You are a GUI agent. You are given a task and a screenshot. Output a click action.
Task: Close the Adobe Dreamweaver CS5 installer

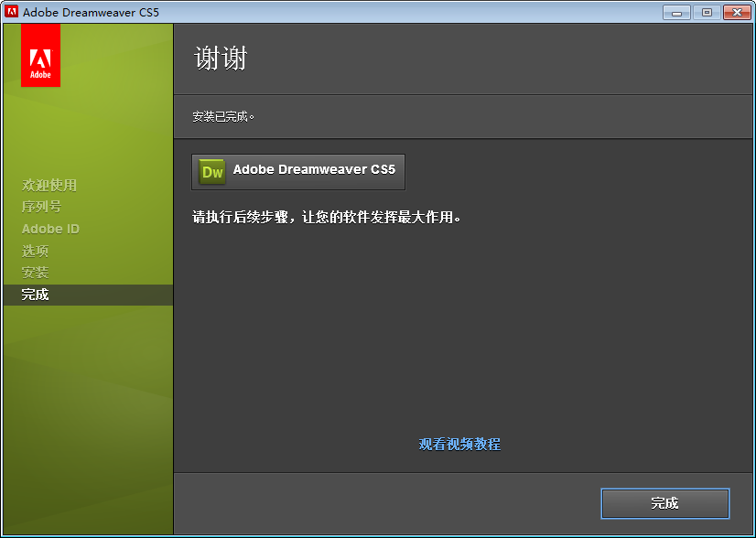tap(737, 13)
